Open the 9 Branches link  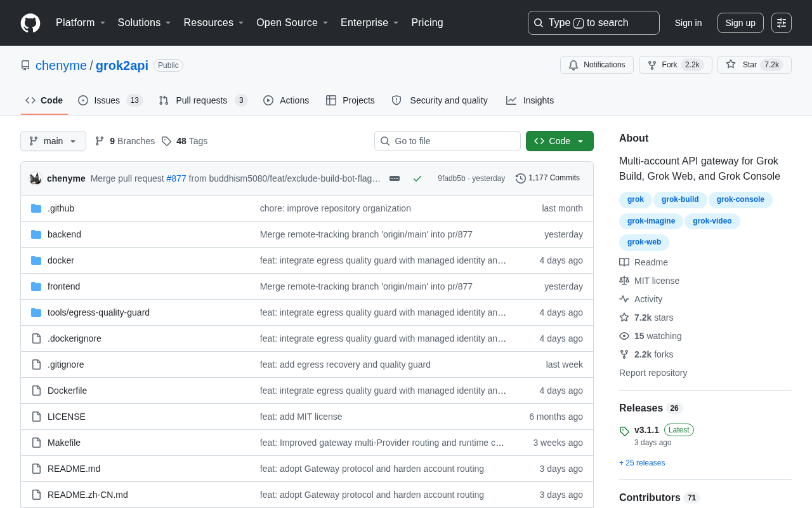click(x=125, y=141)
